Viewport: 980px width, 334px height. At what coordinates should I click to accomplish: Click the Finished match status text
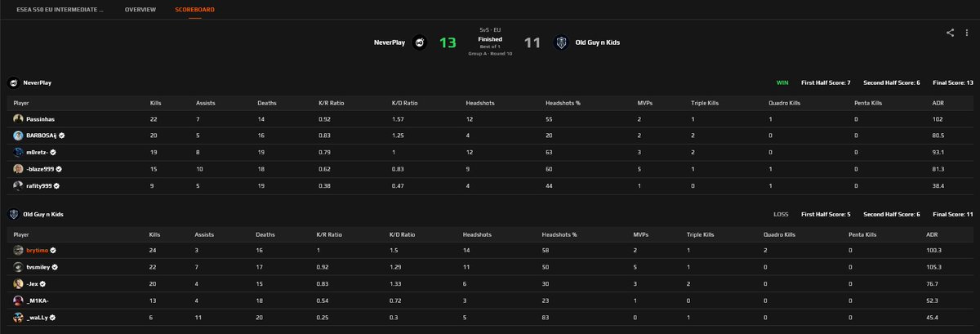click(x=490, y=38)
